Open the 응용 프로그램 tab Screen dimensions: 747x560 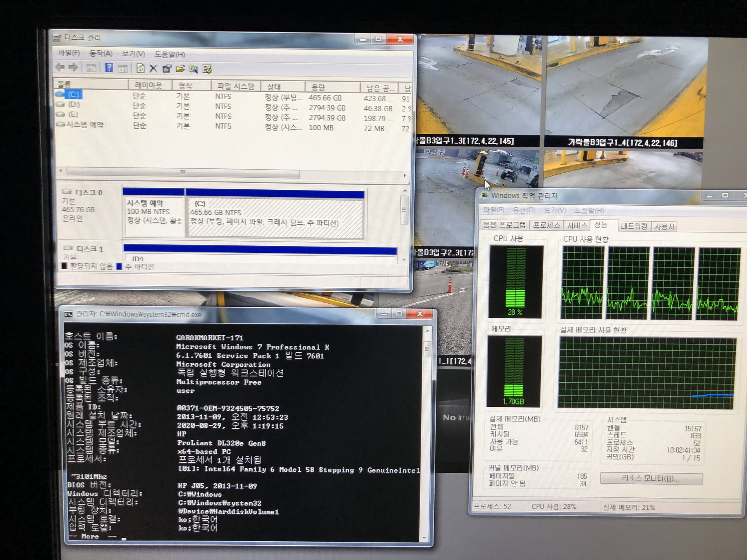504,225
